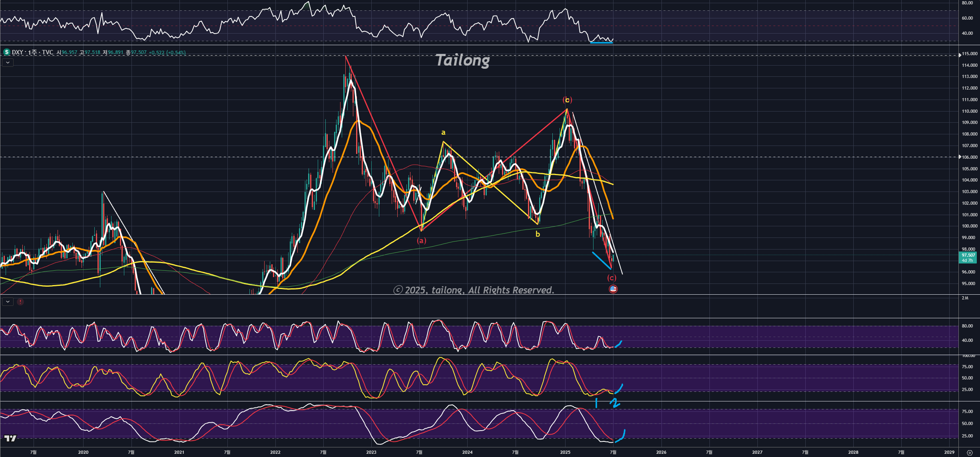Click the red exclamation error indicator

point(20,302)
